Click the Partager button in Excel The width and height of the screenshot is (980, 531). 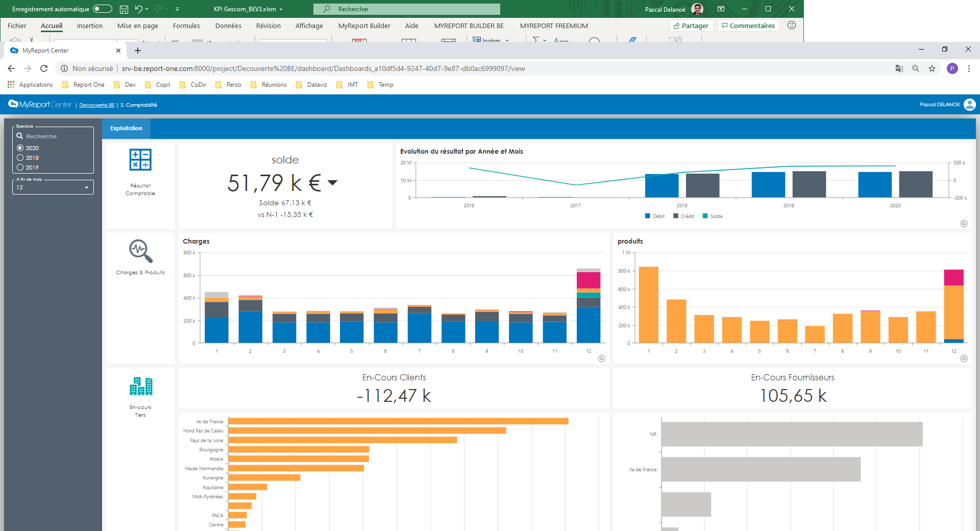pos(691,26)
